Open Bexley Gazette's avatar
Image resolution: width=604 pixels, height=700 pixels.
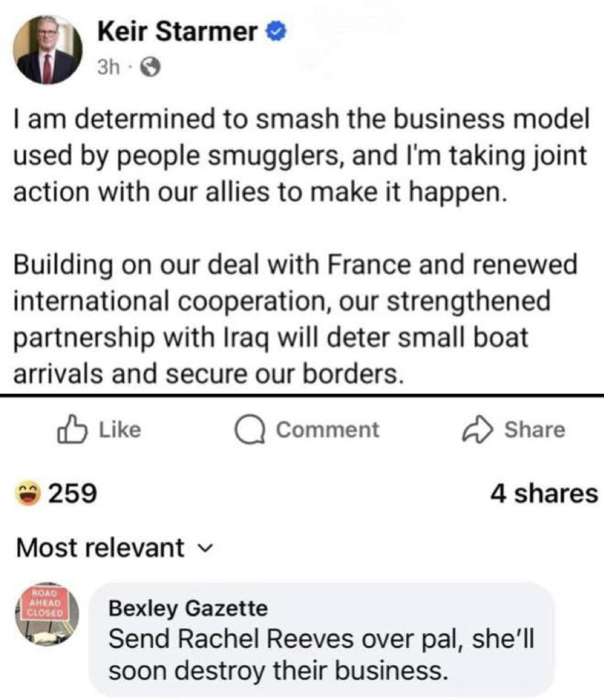pos(45,615)
